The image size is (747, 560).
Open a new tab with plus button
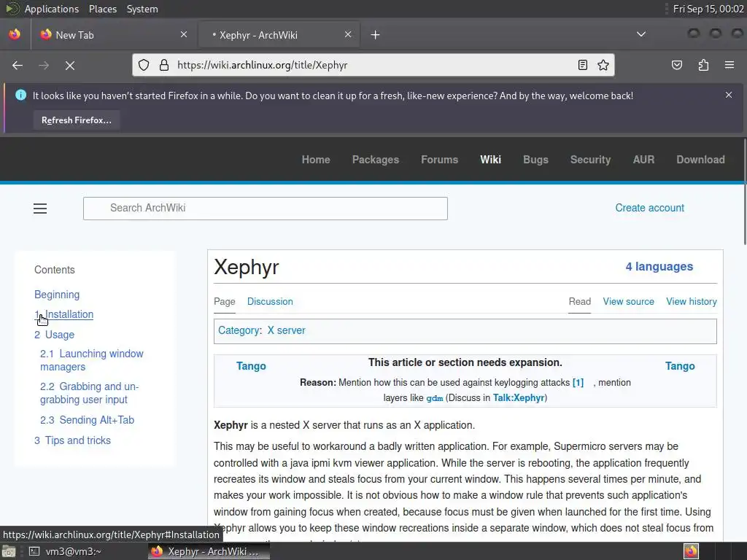pos(376,35)
